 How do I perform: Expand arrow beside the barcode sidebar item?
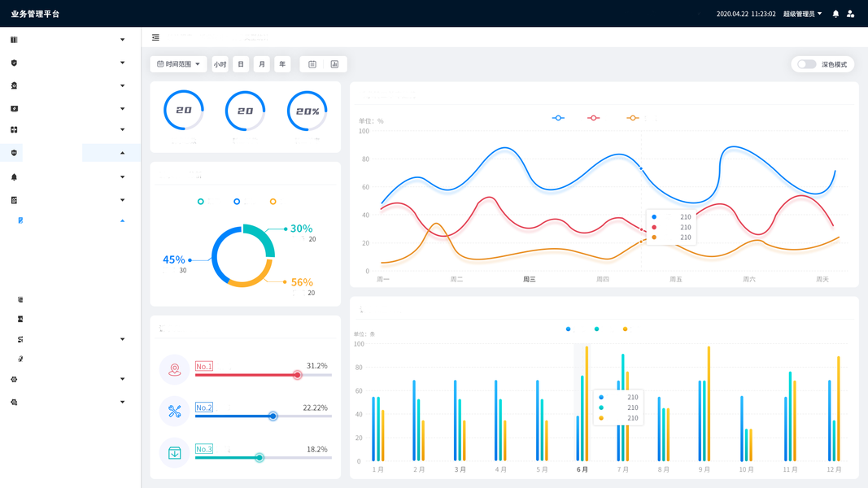122,40
